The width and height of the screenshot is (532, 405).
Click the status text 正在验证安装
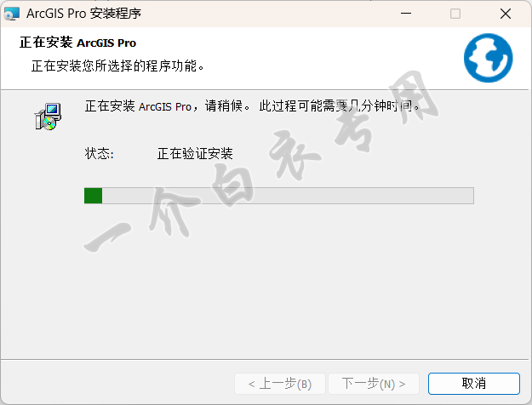(x=195, y=154)
